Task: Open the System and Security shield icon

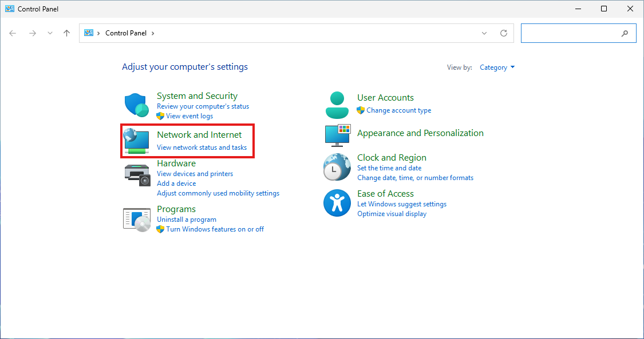Action: click(x=136, y=105)
